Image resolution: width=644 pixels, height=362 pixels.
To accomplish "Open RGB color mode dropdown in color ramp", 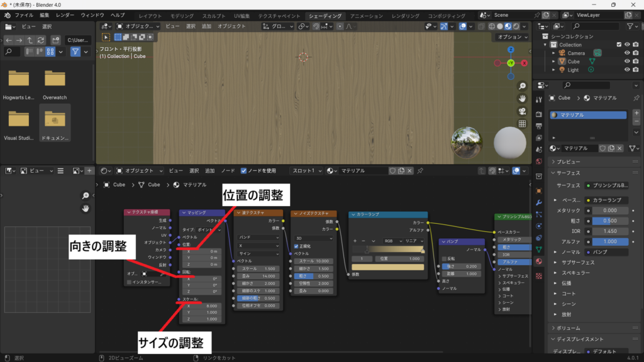I will tap(392, 241).
